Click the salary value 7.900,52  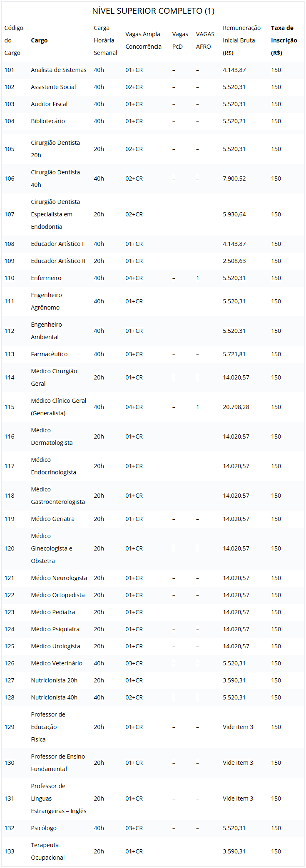click(234, 179)
